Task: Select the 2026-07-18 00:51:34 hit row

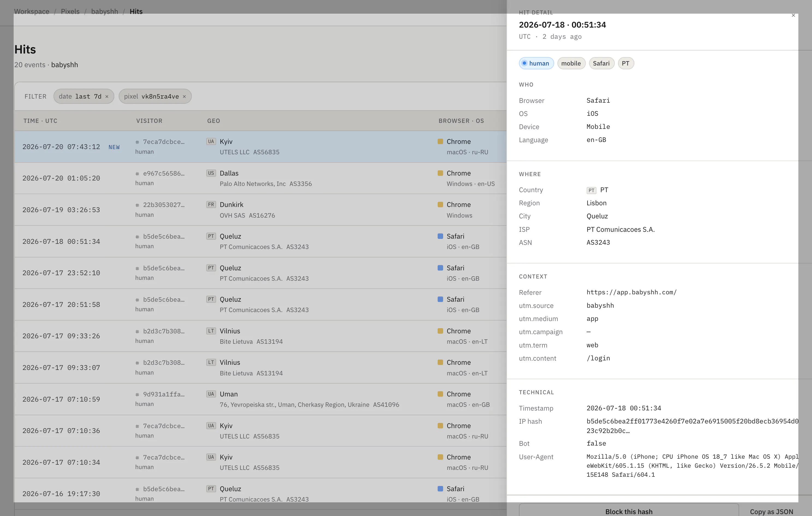Action: click(x=260, y=242)
